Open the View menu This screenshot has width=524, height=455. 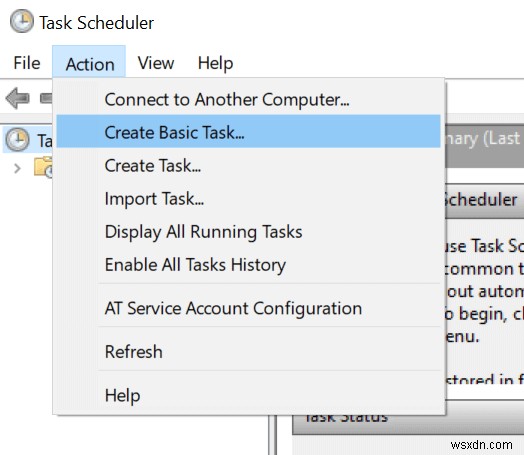pos(156,63)
